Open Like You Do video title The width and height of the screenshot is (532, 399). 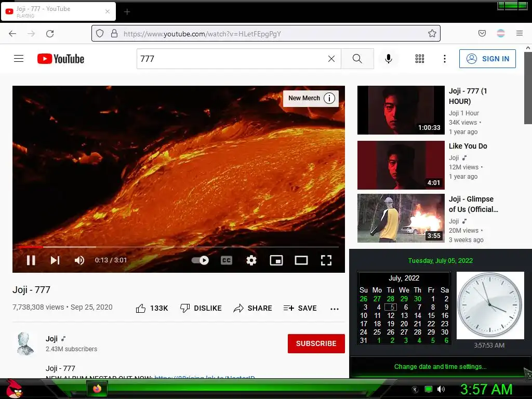click(468, 146)
